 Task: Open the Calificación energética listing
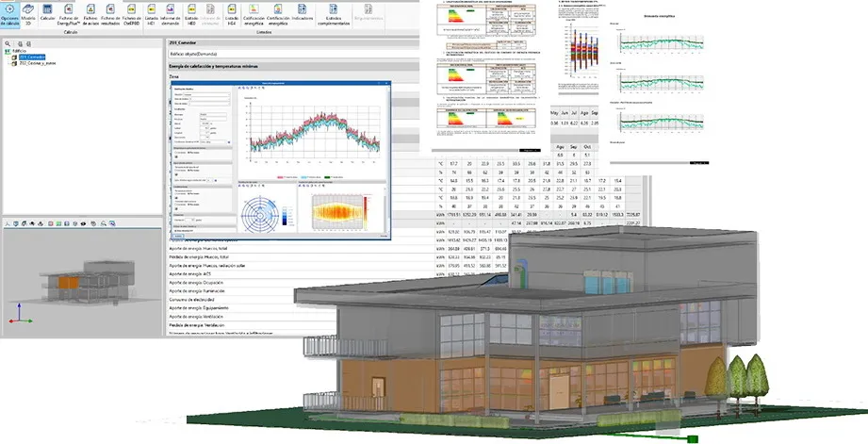pyautogui.click(x=254, y=17)
